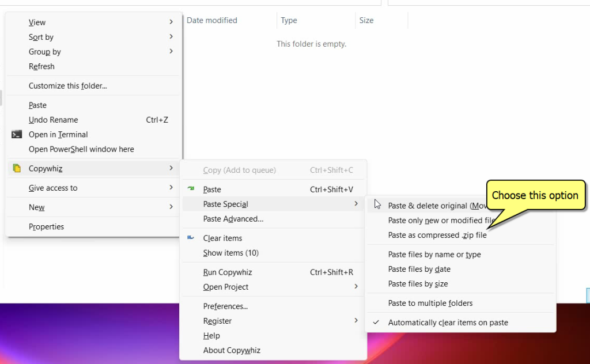Select Properties from the context menu
The image size is (590, 364).
(x=46, y=226)
